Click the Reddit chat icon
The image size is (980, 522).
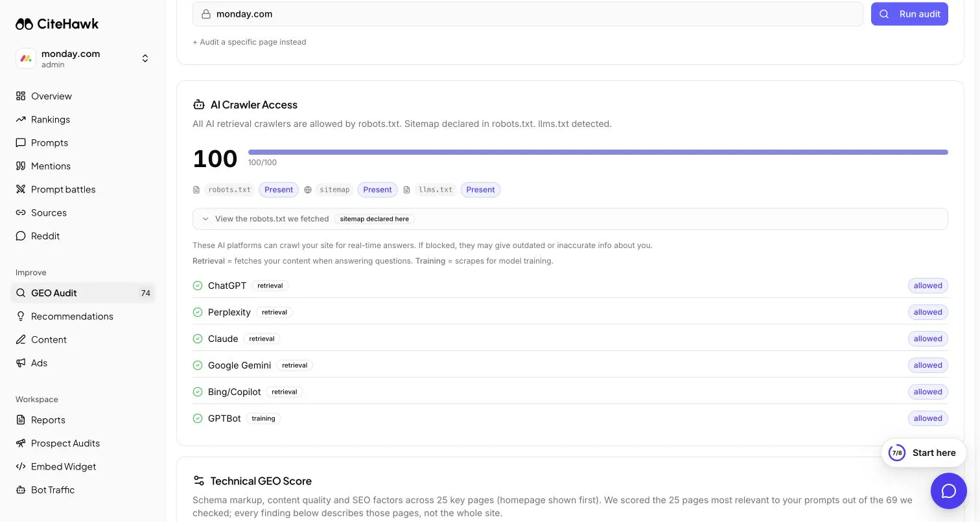[21, 236]
